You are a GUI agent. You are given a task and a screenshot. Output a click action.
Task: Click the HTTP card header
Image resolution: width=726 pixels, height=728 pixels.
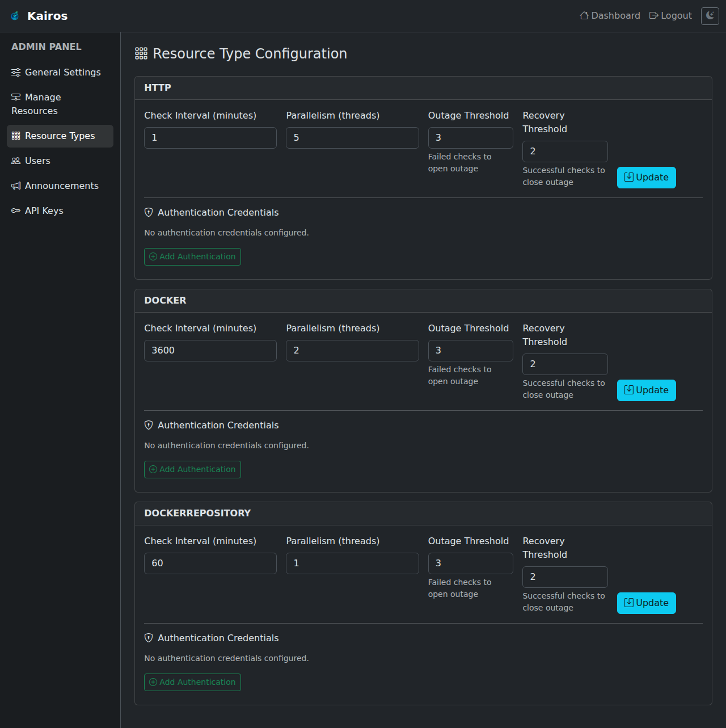(423, 88)
